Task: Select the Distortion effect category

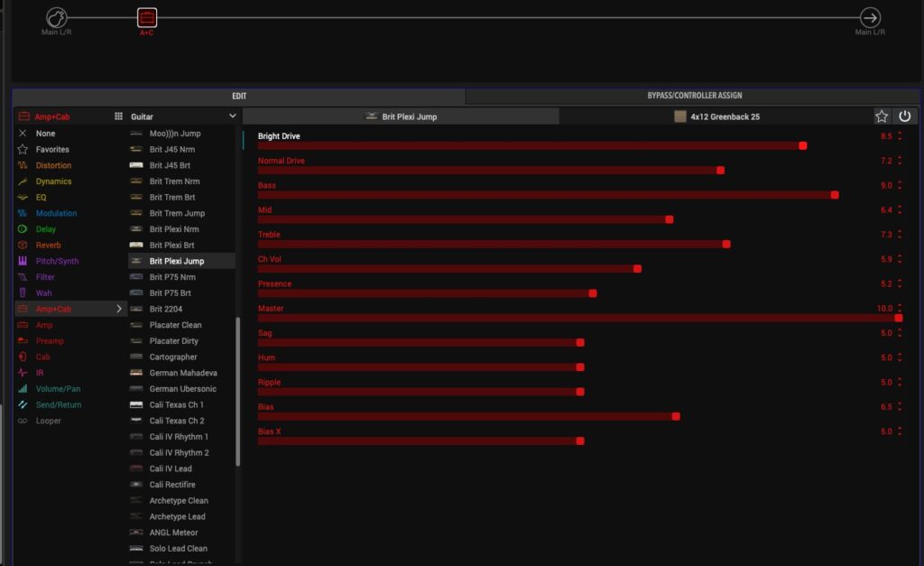Action: pyautogui.click(x=53, y=165)
